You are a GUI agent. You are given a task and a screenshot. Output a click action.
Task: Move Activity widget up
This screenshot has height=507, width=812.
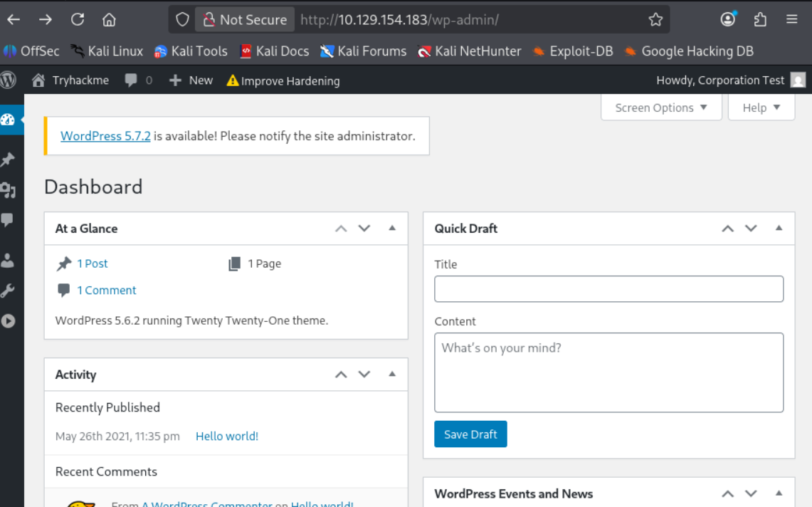pos(341,375)
